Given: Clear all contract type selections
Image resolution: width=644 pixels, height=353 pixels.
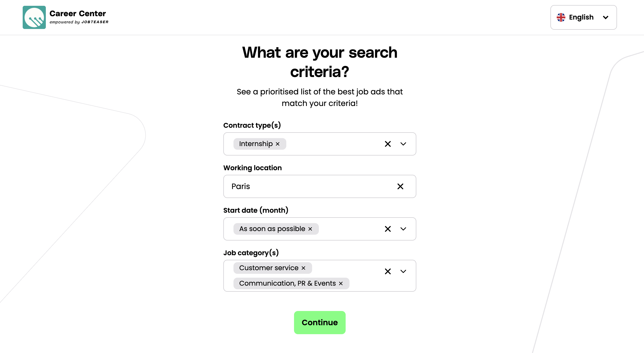Looking at the screenshot, I should [388, 144].
